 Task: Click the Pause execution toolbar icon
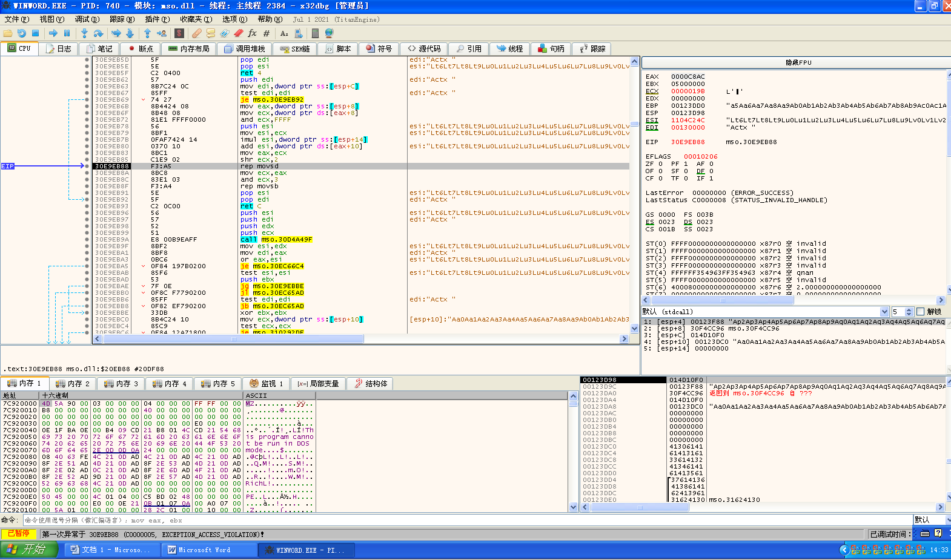67,33
